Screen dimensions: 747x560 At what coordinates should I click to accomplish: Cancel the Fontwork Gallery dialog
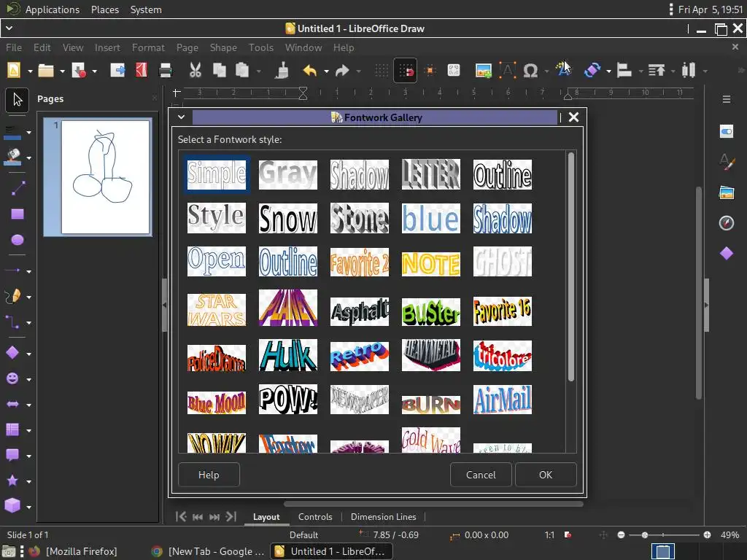(481, 475)
